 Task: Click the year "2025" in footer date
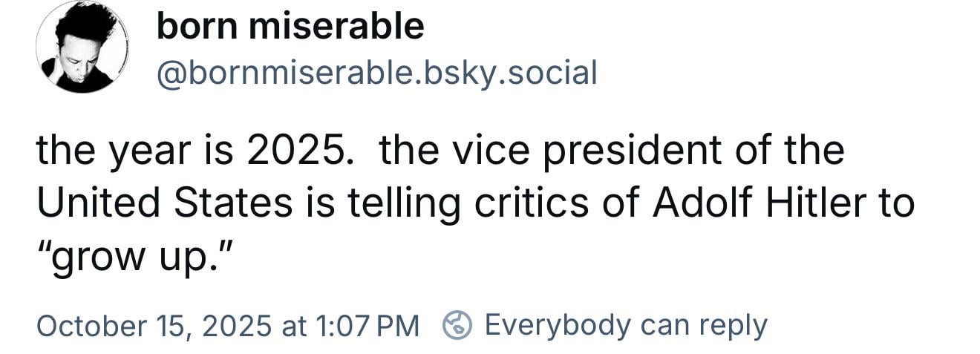236,325
